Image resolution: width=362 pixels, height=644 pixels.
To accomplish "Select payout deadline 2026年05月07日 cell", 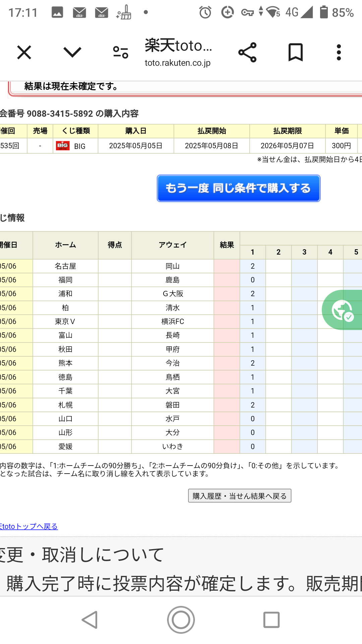I will coord(287,146).
